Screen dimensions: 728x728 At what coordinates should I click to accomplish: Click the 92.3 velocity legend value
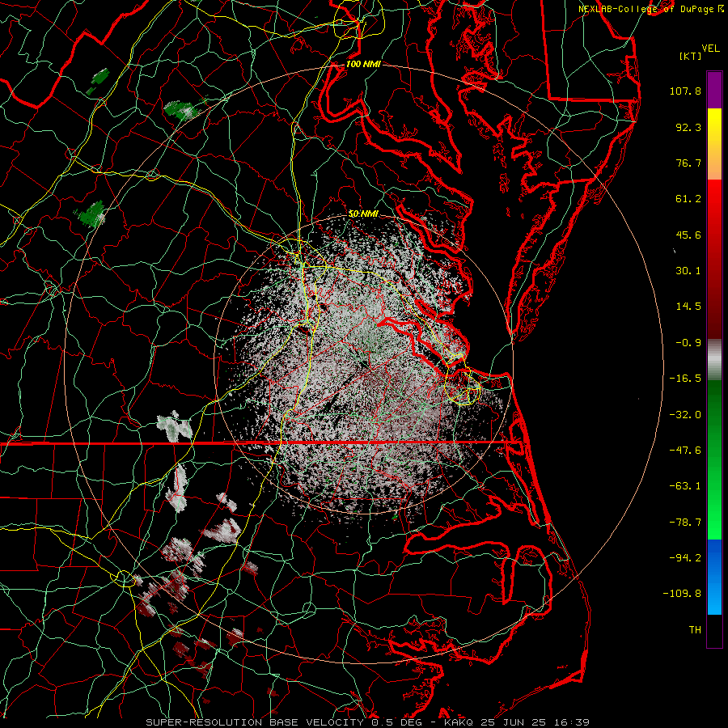tap(688, 127)
